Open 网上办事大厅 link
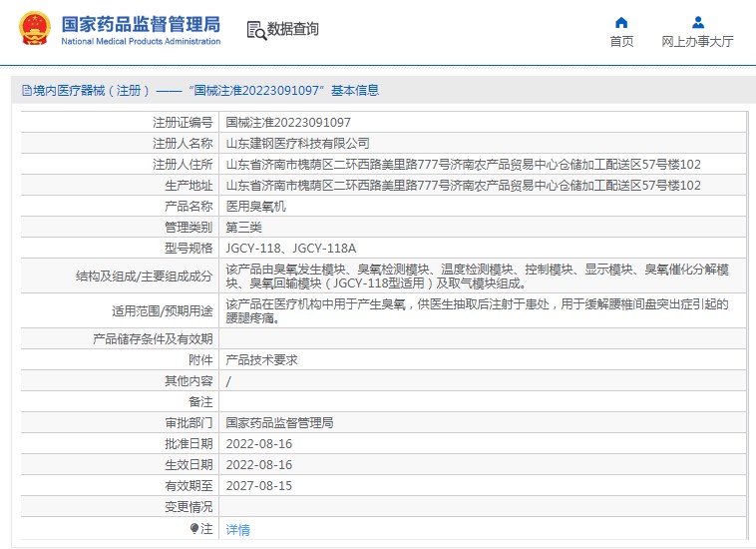756x549 pixels. point(698,42)
